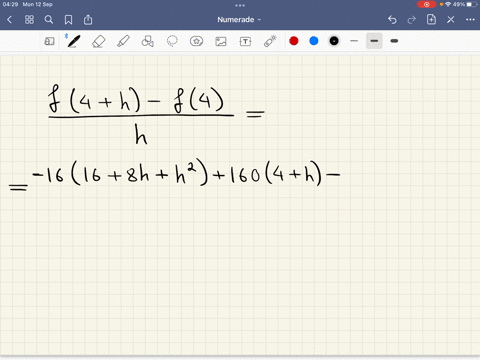This screenshot has height=360, width=480.
Task: Select the Eraser tool
Action: 98,41
